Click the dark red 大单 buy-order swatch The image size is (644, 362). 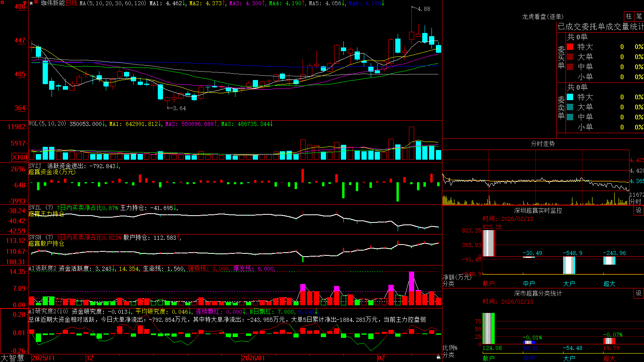[x=570, y=57]
